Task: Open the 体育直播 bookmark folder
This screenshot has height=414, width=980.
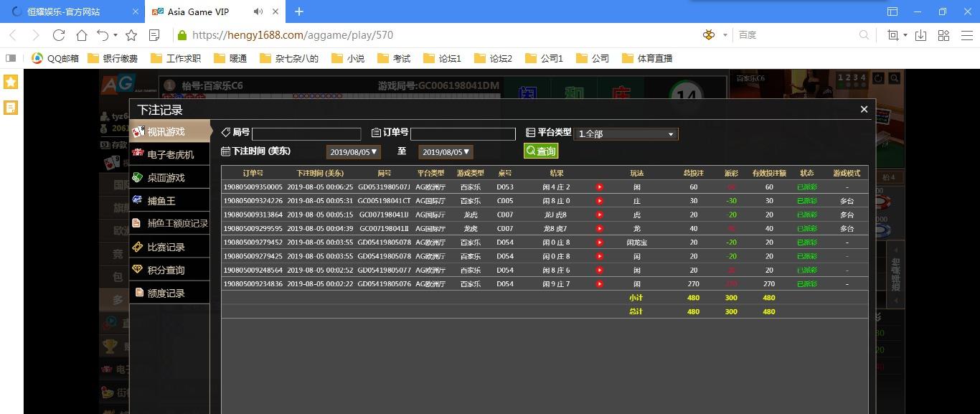Action: (647, 58)
